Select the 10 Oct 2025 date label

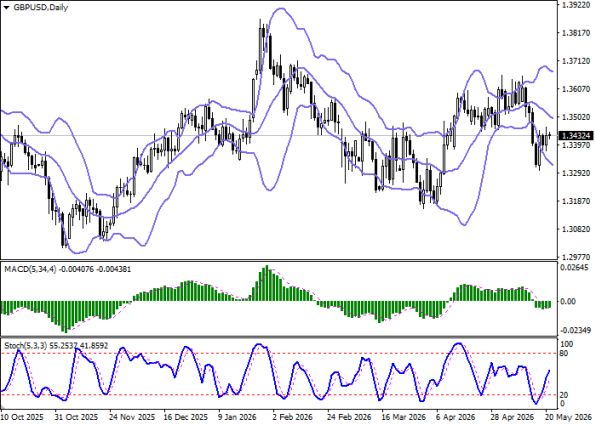pyautogui.click(x=22, y=417)
